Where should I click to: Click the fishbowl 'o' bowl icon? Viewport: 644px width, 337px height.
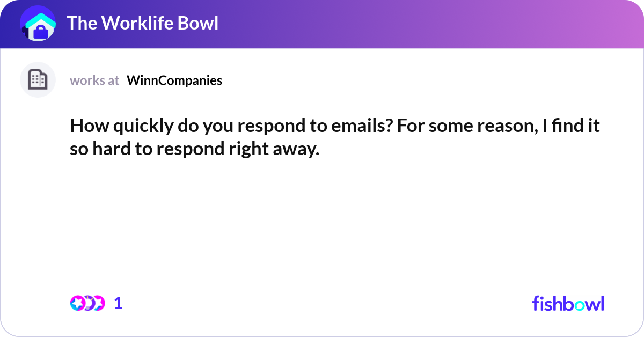click(581, 304)
